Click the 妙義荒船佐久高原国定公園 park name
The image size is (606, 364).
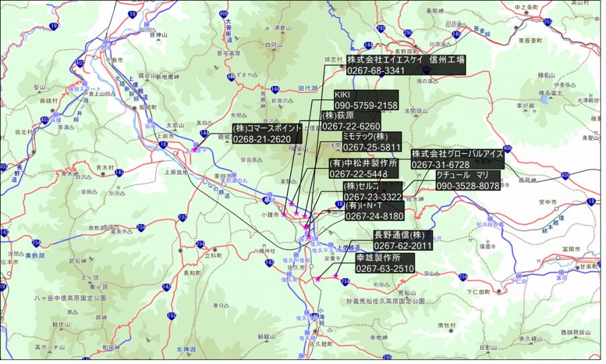[x=386, y=301]
